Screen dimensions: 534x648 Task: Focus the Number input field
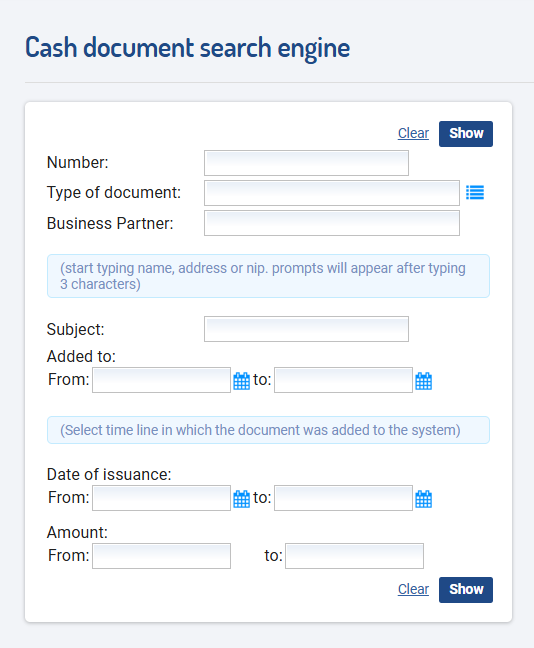306,163
